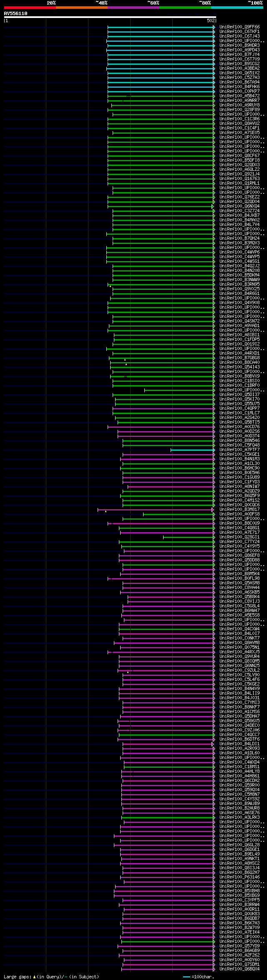Open alignment for UniRef100_B4N1M3
267x980 pixels.
(x=239, y=459)
